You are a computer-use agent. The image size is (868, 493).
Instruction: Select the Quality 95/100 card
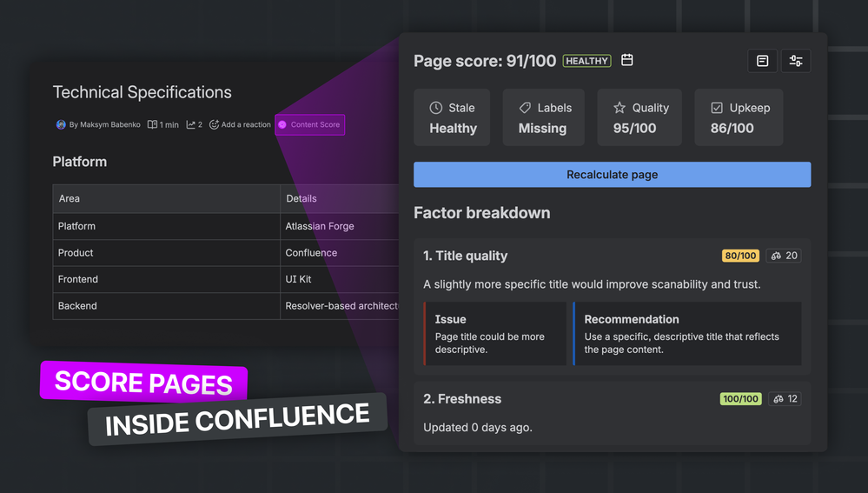pyautogui.click(x=639, y=117)
